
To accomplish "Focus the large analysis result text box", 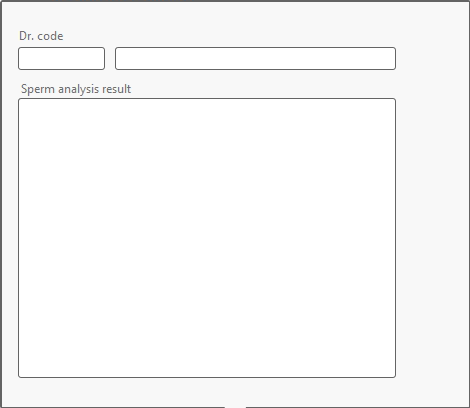I will (x=207, y=238).
